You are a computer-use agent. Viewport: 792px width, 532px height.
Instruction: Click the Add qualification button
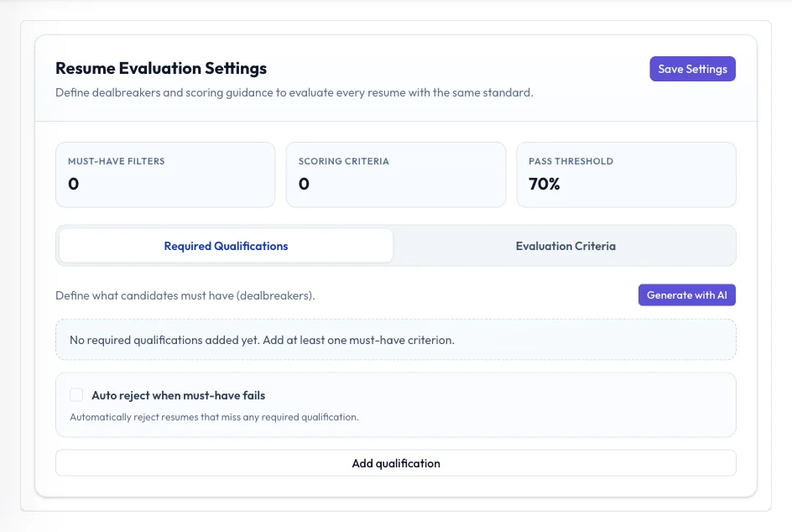coord(395,463)
